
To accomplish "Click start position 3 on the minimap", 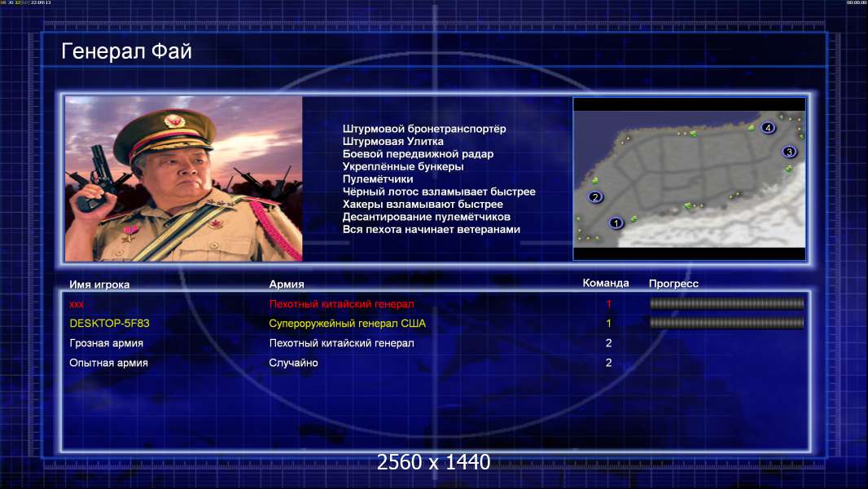I will tap(789, 152).
